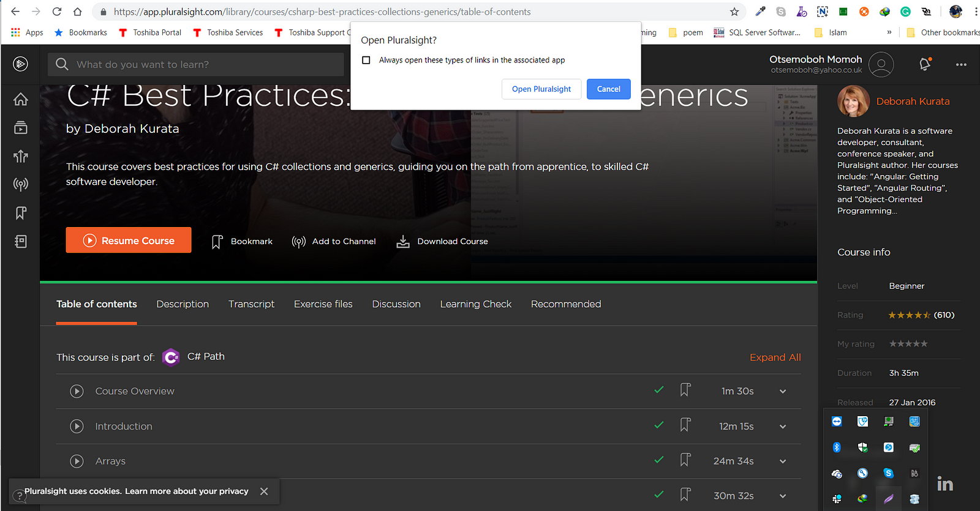Click the Open Pluralsight dialog button
This screenshot has height=511, width=980.
tap(541, 89)
